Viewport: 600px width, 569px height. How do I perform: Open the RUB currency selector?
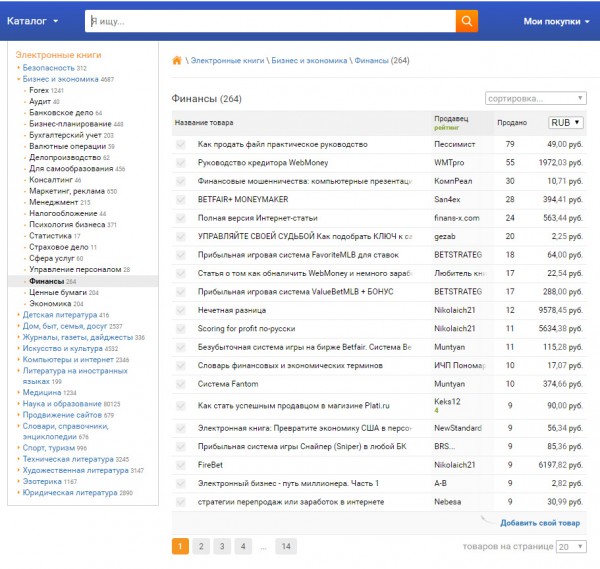coord(565,122)
